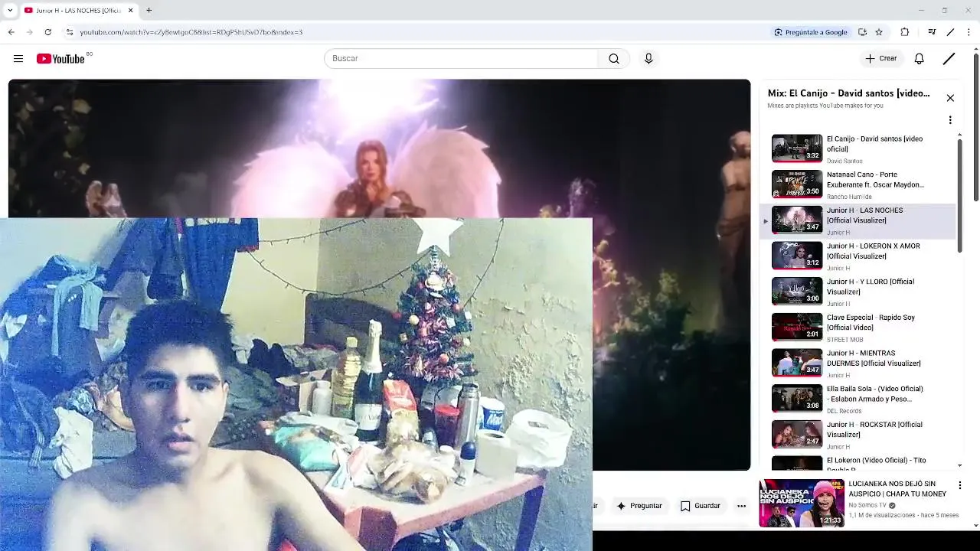Click the page vertical scrollbar thumb

coord(975,126)
